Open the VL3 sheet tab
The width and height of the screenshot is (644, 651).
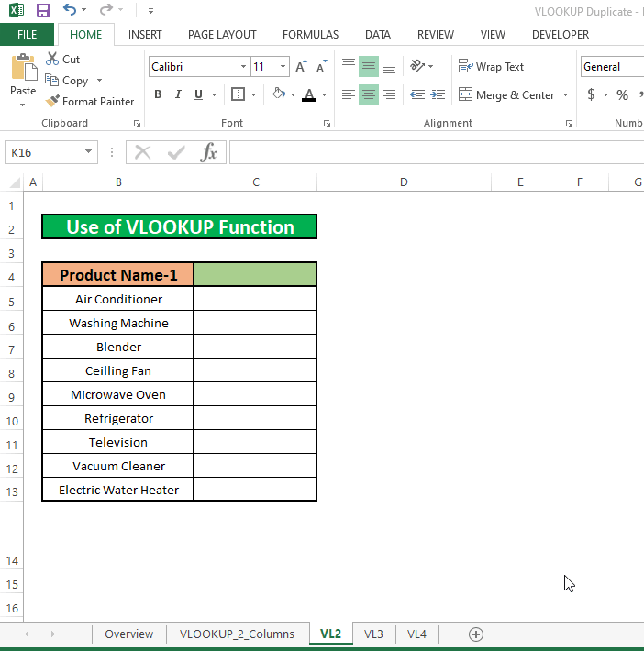(x=373, y=634)
